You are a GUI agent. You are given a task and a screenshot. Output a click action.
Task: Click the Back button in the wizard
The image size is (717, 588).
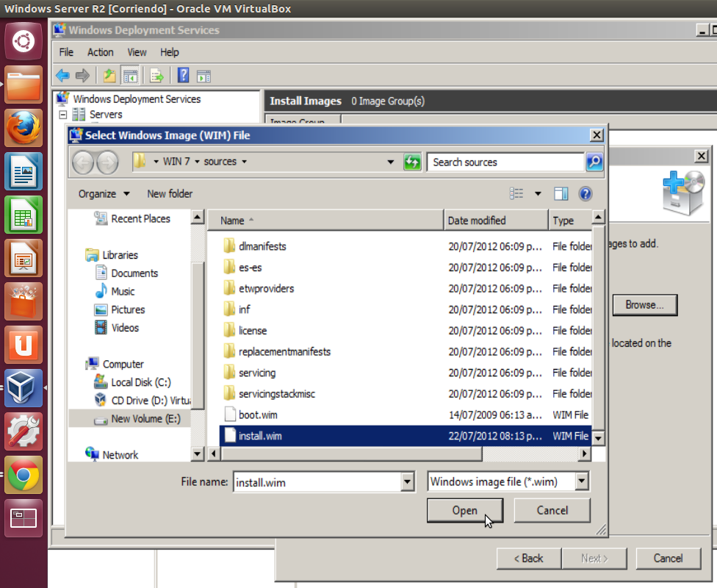(x=529, y=559)
